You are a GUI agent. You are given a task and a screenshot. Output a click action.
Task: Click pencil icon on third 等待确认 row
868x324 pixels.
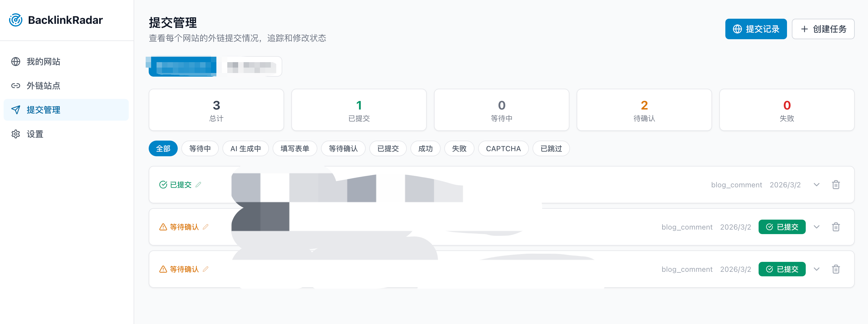[206, 269]
